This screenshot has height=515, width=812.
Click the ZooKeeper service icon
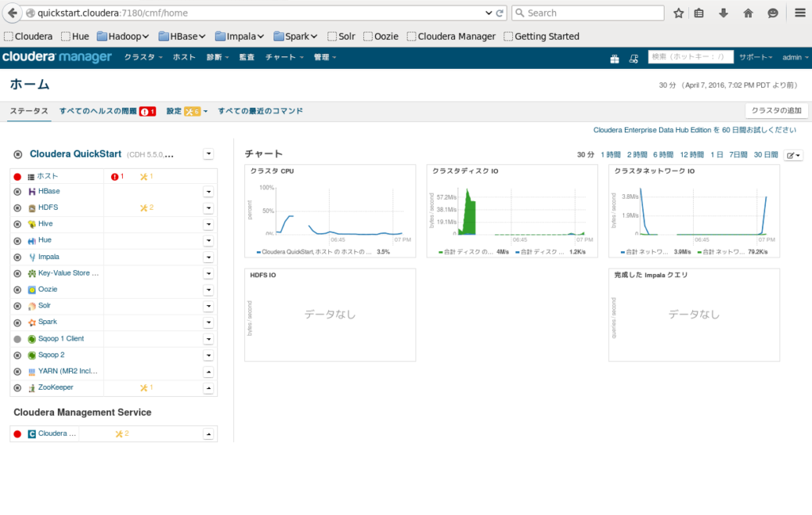32,387
